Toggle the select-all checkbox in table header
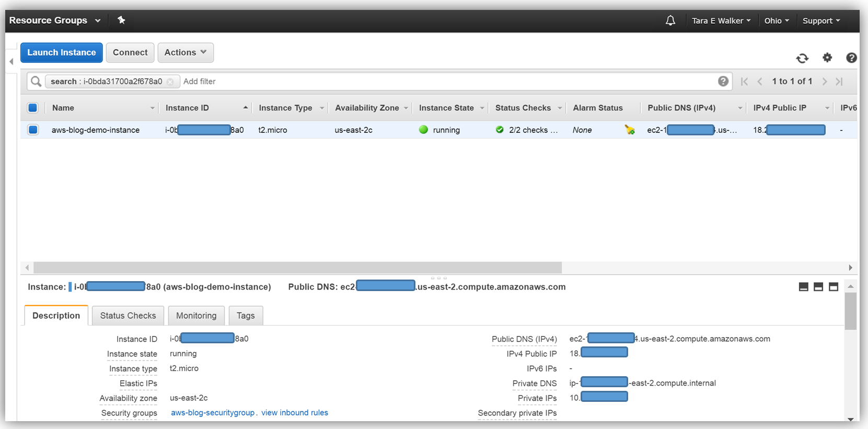 tap(33, 108)
